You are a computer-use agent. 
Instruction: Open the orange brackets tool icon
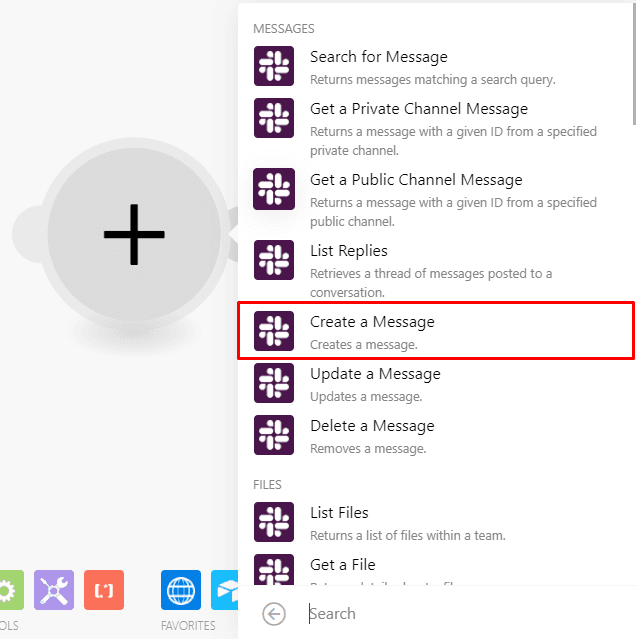[103, 590]
